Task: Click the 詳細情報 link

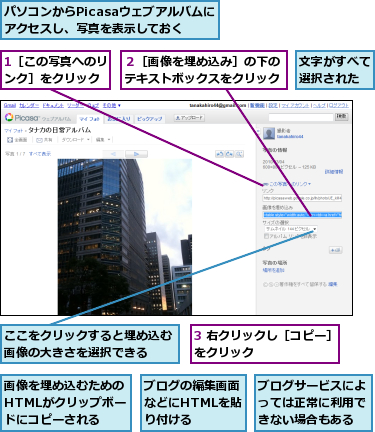Action: 334,172
